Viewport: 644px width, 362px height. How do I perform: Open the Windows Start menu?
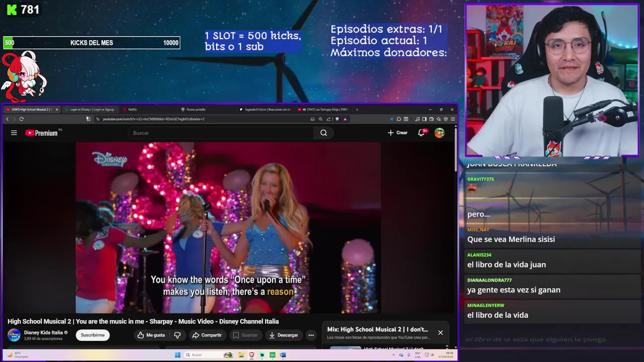click(x=178, y=355)
